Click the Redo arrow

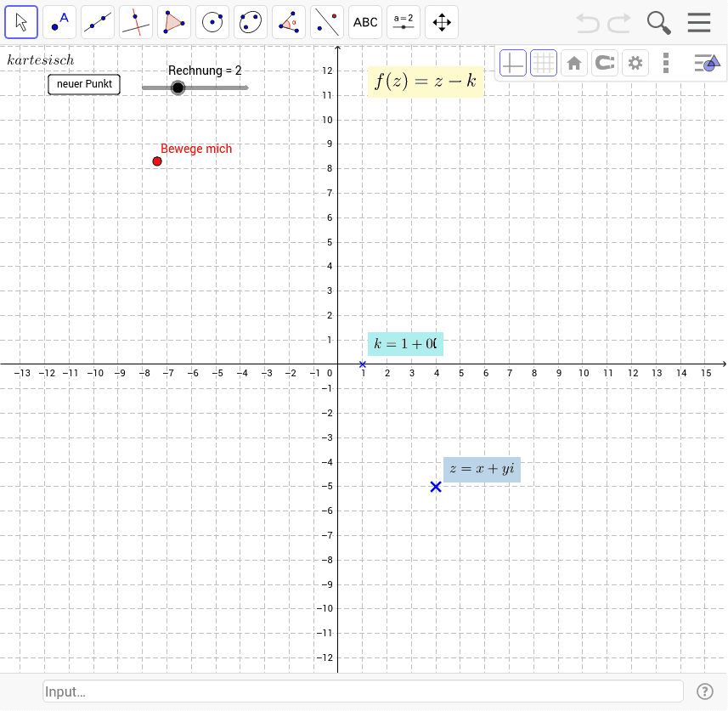619,22
